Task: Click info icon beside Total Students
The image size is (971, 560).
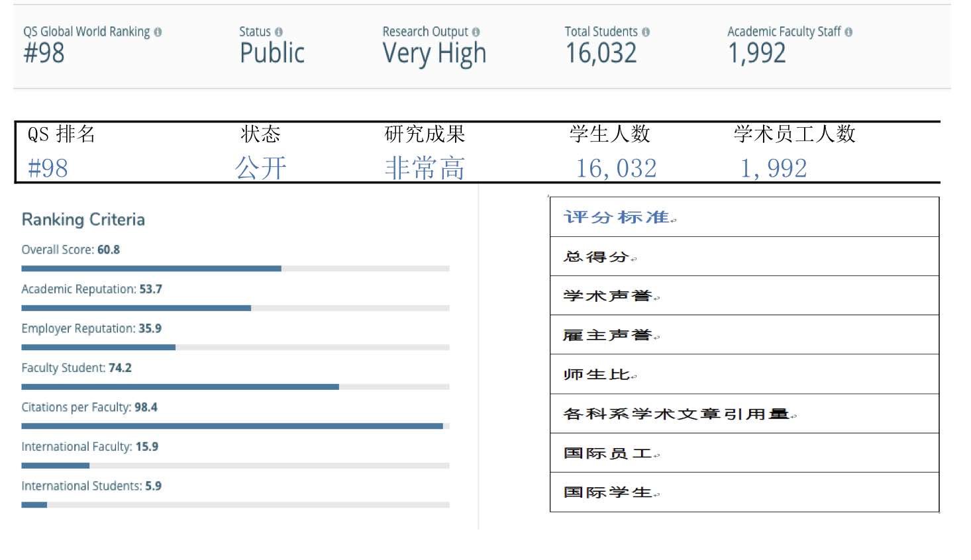Action: 646,32
